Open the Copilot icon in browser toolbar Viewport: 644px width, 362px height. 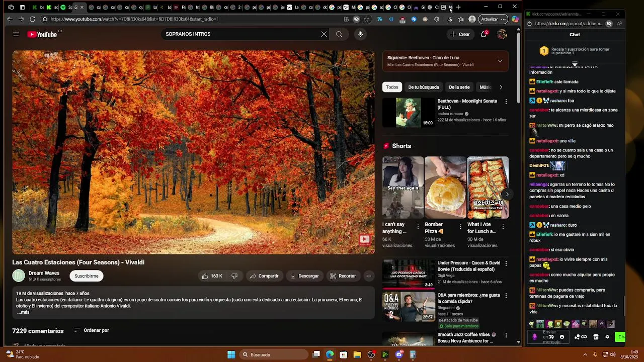515,19
